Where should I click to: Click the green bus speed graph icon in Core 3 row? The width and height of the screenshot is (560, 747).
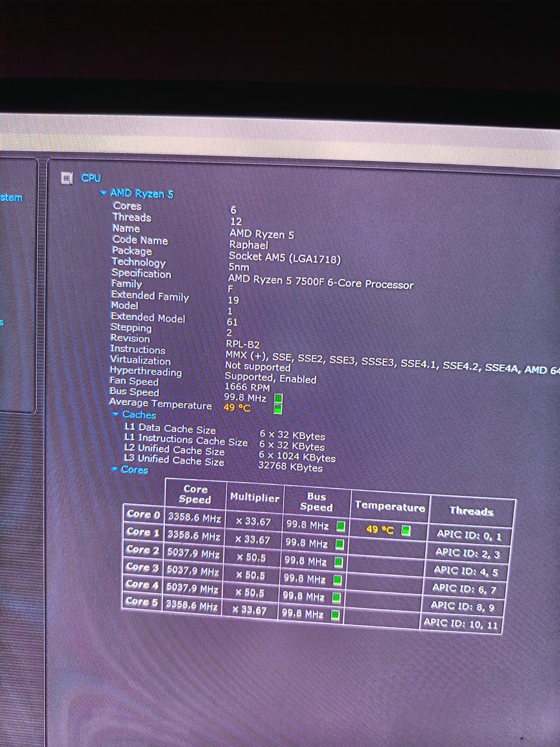(x=337, y=580)
